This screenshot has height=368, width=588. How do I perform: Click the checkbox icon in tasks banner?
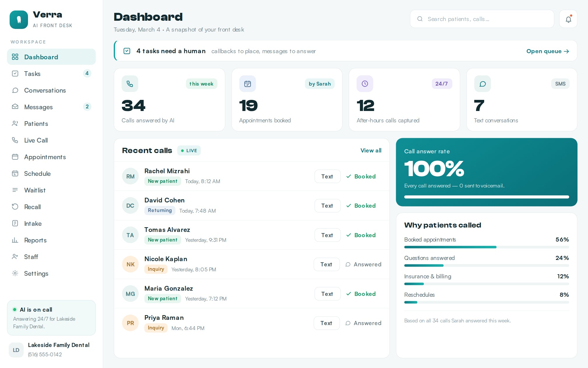tap(127, 51)
